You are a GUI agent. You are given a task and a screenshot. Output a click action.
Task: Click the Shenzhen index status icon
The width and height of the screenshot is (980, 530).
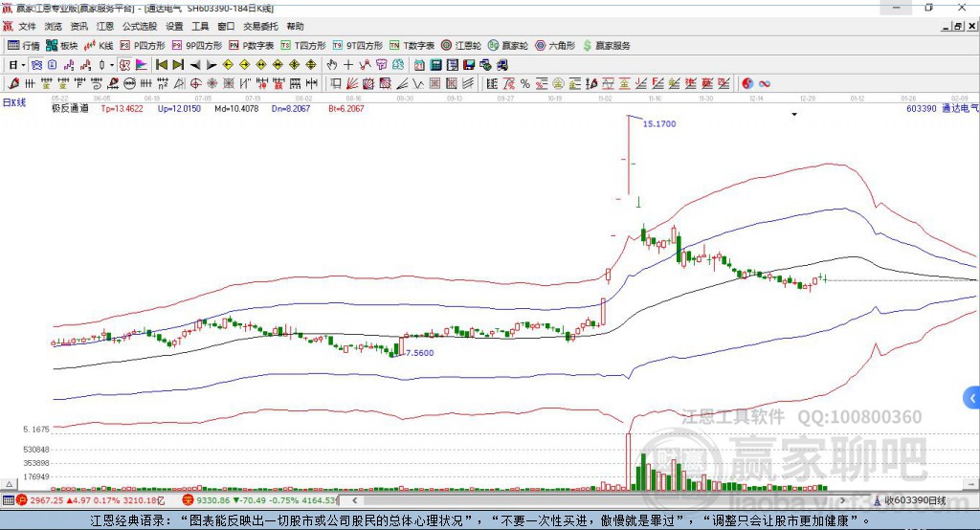pyautogui.click(x=189, y=500)
